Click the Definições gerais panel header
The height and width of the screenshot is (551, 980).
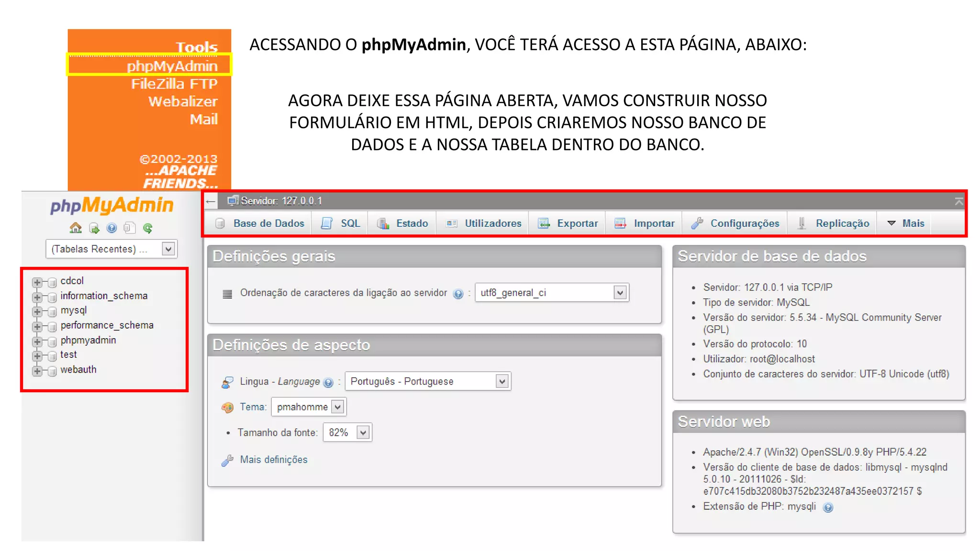(x=434, y=257)
